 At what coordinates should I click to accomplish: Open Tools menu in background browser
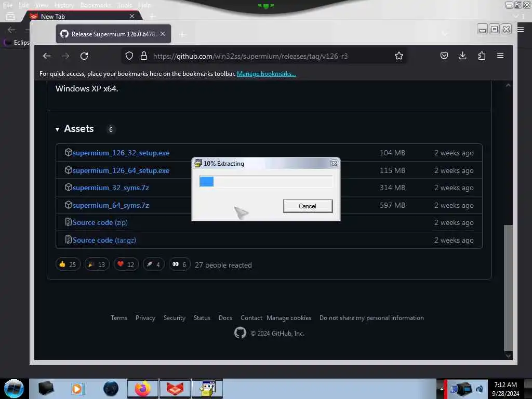point(125,5)
